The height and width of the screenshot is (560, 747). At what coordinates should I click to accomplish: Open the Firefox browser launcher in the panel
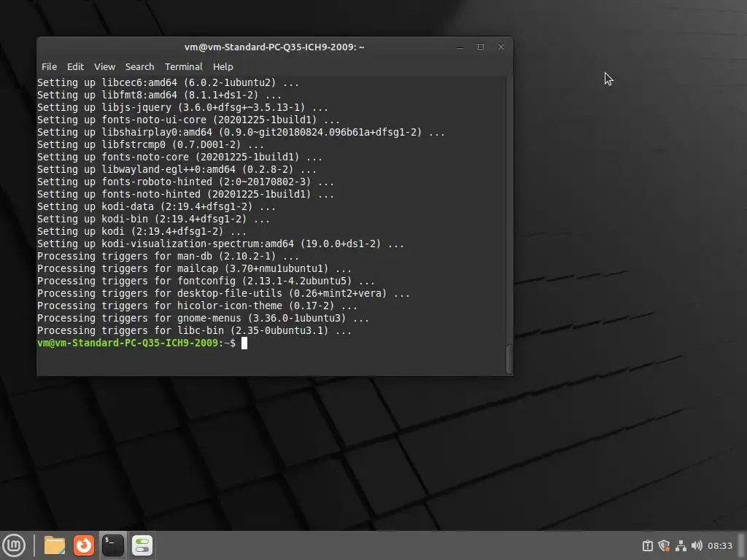tap(84, 545)
